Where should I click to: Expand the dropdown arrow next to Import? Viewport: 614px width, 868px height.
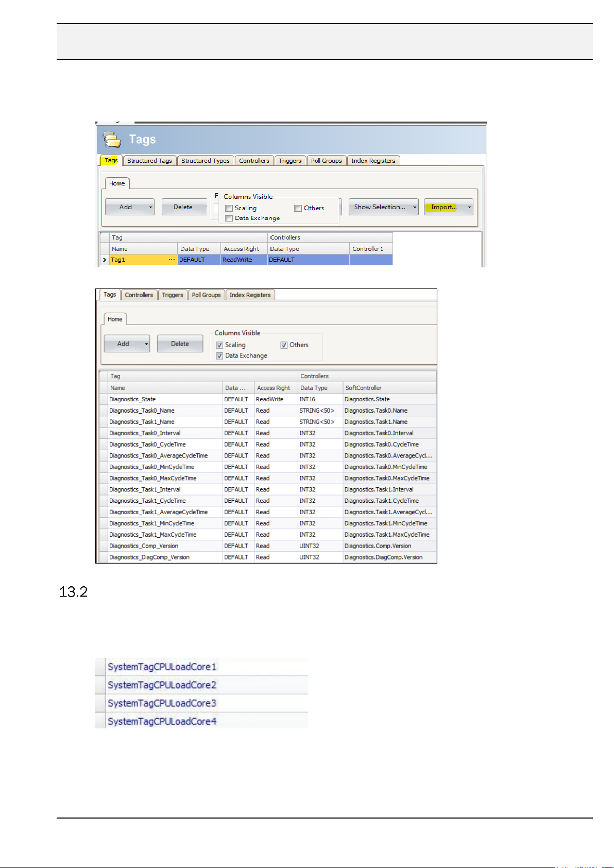pos(469,208)
